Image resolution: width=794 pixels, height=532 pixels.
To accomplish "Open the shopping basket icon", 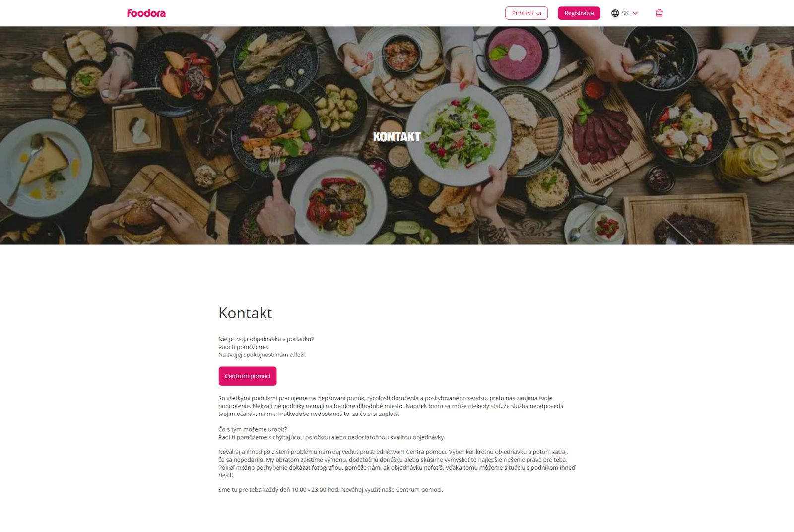I will [659, 13].
